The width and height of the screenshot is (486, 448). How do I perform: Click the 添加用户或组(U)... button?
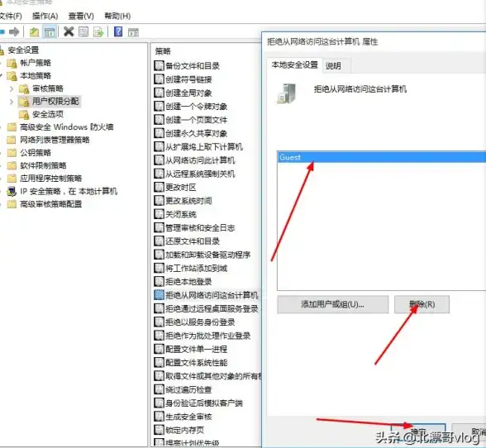click(332, 304)
